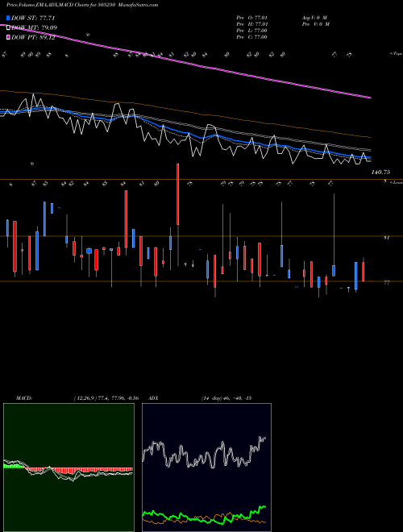403x532 pixels.
Task: Click the MACD (12,26,9) parameter values
Action: click(x=106, y=398)
